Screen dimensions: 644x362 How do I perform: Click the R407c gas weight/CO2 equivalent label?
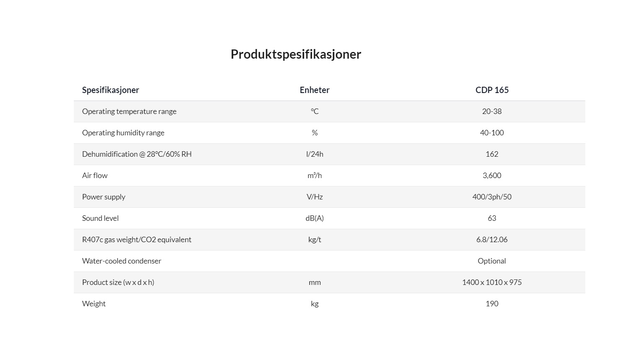point(137,240)
